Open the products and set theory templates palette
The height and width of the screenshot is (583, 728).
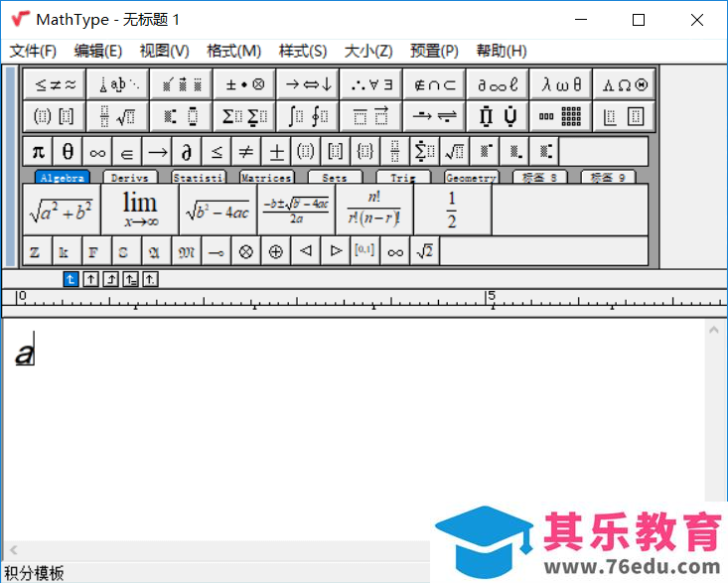pyautogui.click(x=498, y=116)
